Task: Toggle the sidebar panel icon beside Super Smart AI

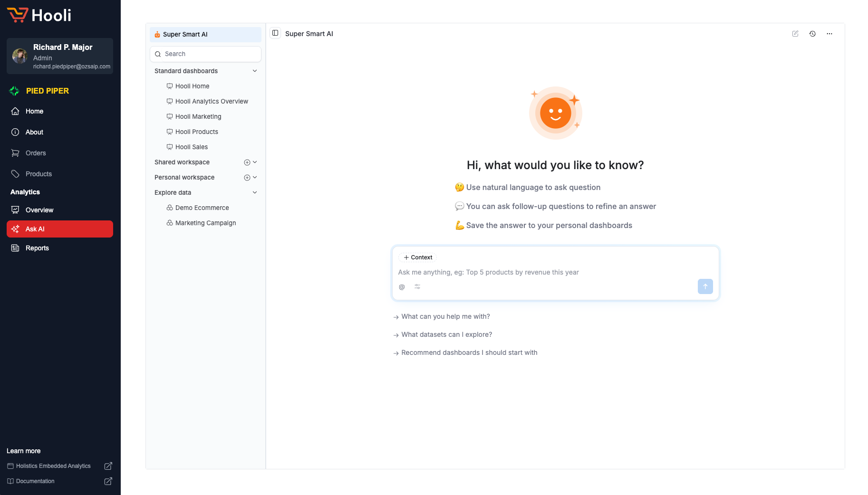Action: [275, 33]
